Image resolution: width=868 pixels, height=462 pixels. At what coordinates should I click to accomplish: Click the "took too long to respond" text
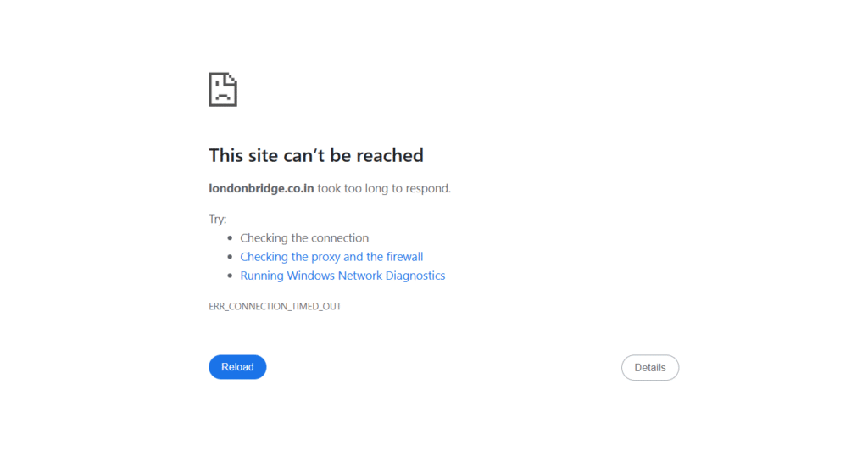384,188
